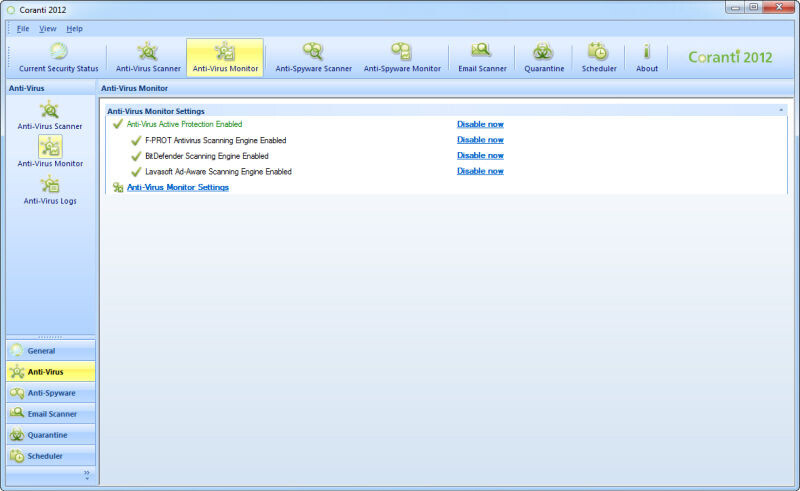Click checkmark next to Anti-Virus Active Protection Enabled
The width and height of the screenshot is (800, 491).
(x=118, y=124)
